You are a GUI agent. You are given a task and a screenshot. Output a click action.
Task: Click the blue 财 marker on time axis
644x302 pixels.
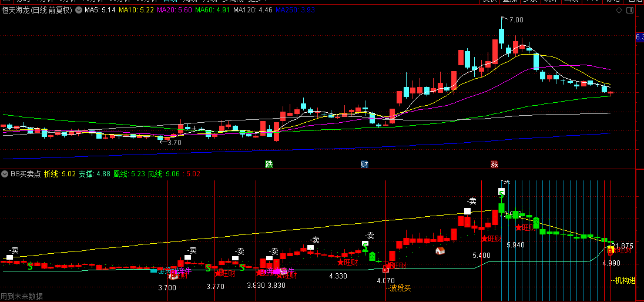[x=364, y=165]
